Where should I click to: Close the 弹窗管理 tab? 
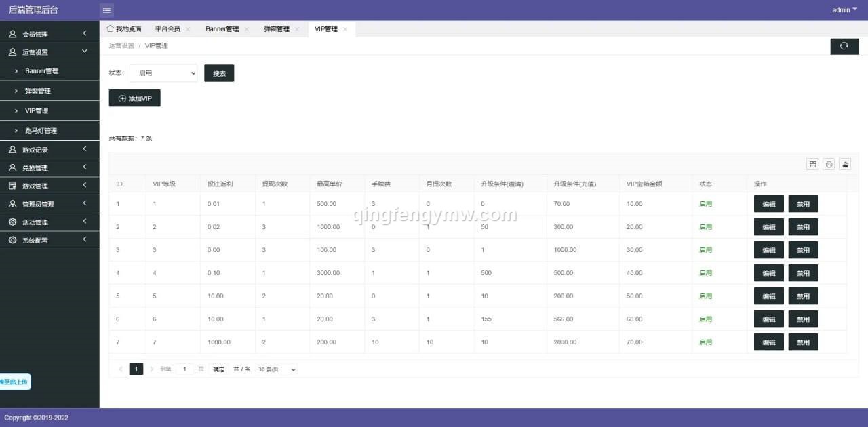296,29
